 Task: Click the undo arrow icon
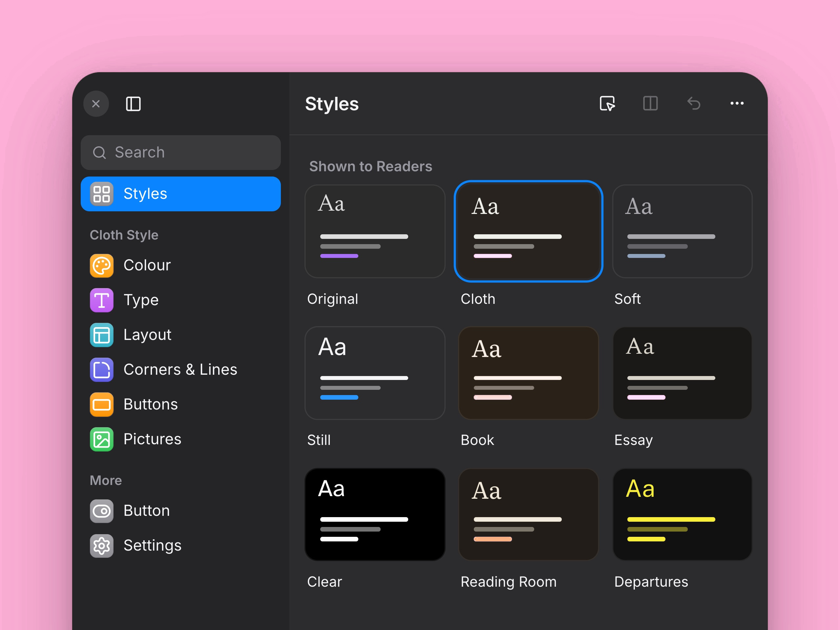[694, 103]
